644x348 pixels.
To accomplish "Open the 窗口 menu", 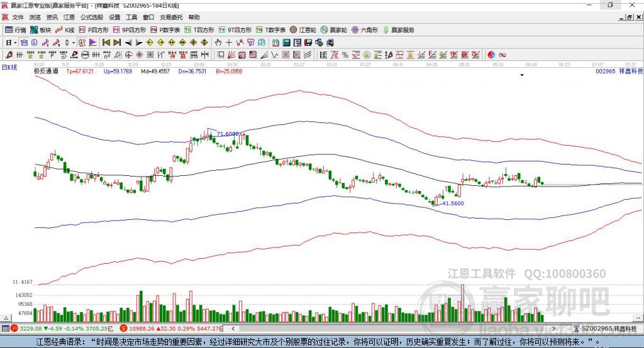I will [148, 17].
